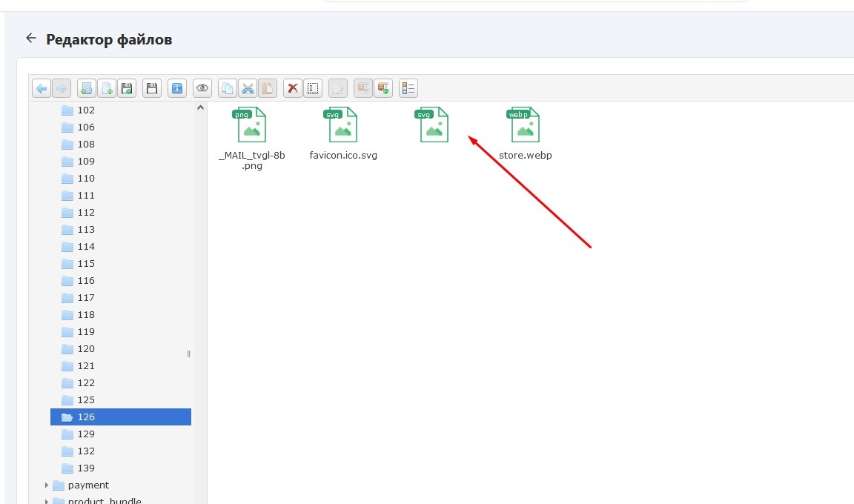Click the tree panel splitter handle
854x504 pixels.
189,354
